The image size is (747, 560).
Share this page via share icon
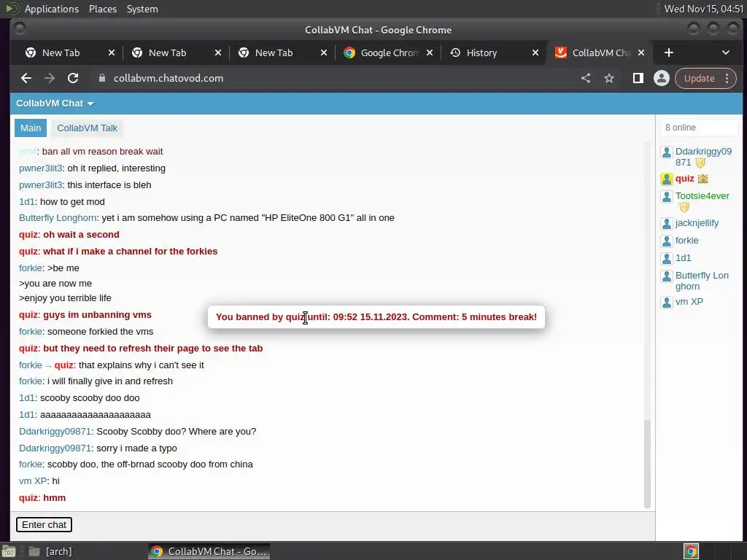click(x=586, y=78)
